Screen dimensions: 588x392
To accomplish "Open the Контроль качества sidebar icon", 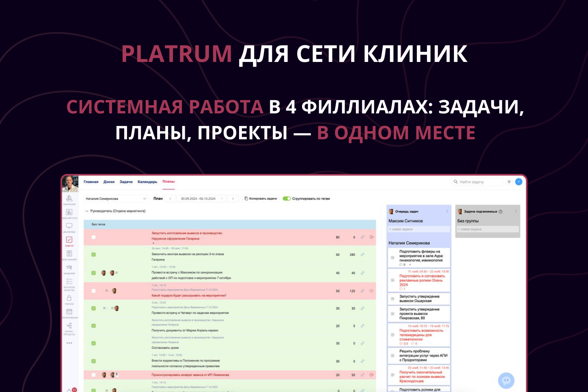I will click(69, 284).
